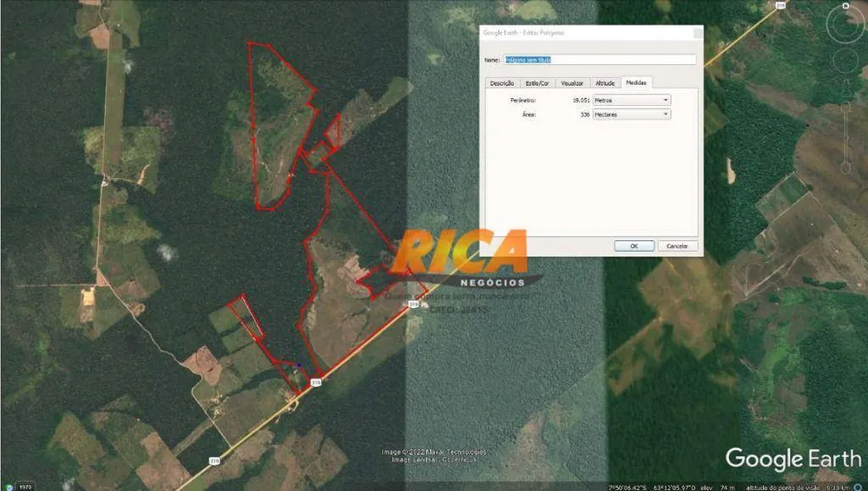The image size is (868, 491).
Task: Click the Google Earth logo
Action: 793,459
